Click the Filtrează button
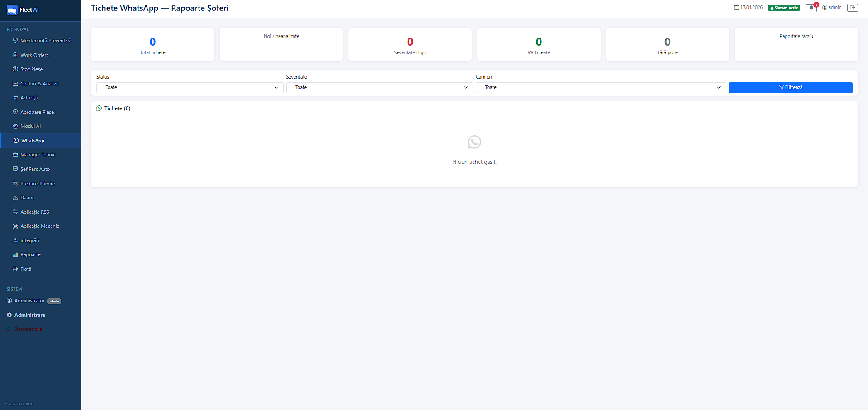This screenshot has width=868, height=410. tap(790, 88)
